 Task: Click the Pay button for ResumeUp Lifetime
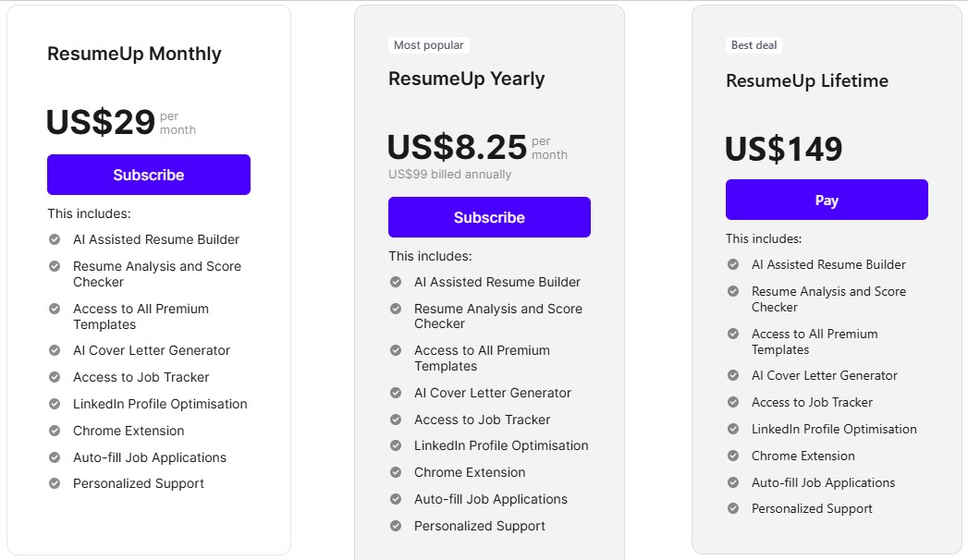(827, 200)
